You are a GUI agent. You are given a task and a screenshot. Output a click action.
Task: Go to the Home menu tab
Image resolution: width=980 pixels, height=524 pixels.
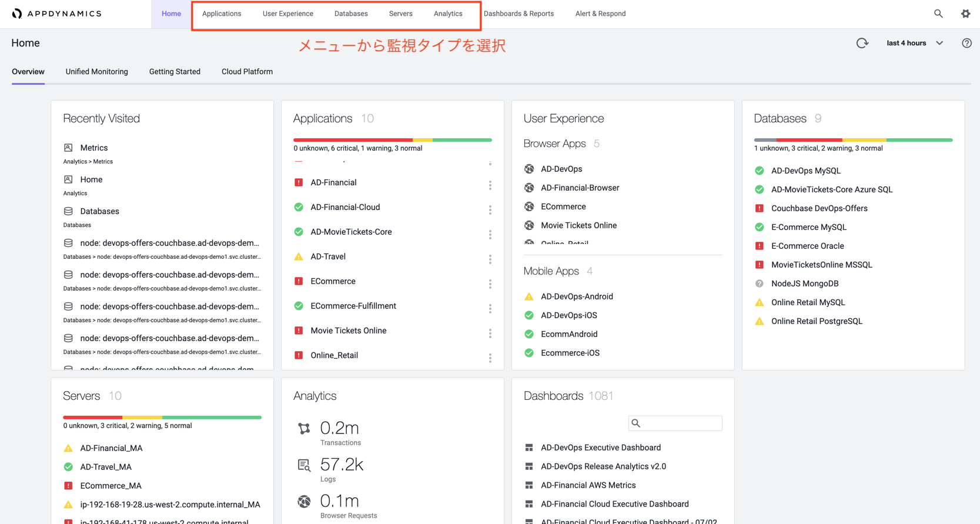pos(171,14)
